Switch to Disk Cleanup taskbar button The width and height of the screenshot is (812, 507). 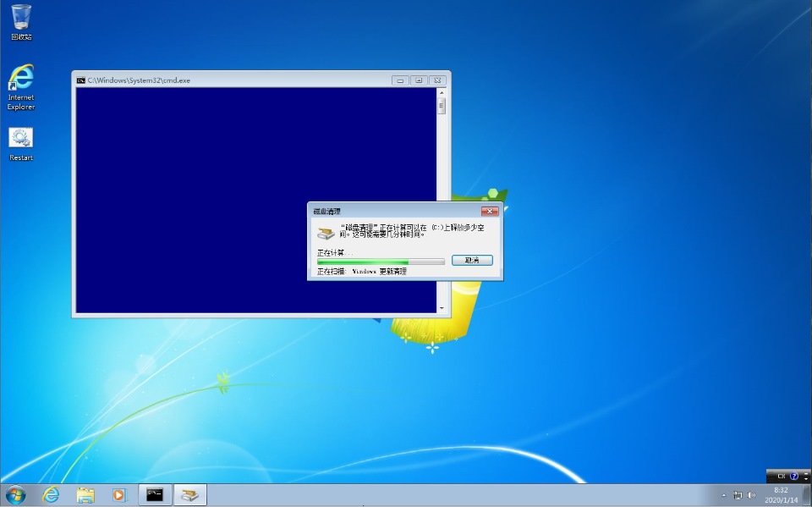tap(190, 495)
